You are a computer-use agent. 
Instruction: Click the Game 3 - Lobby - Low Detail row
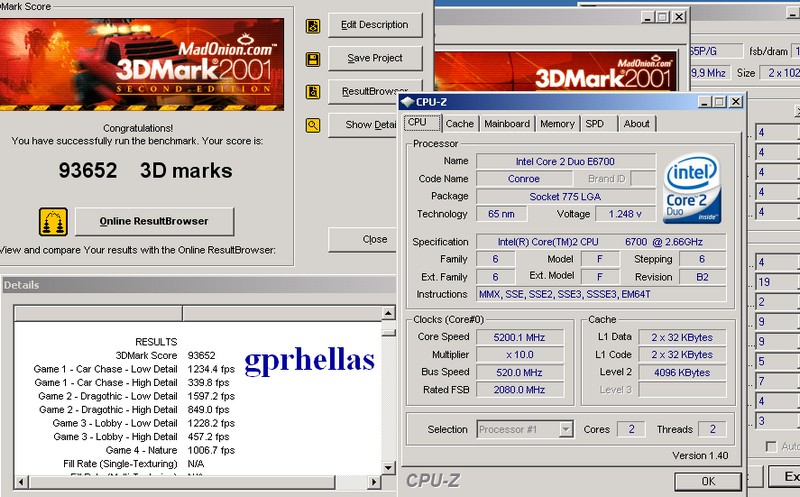(x=143, y=424)
